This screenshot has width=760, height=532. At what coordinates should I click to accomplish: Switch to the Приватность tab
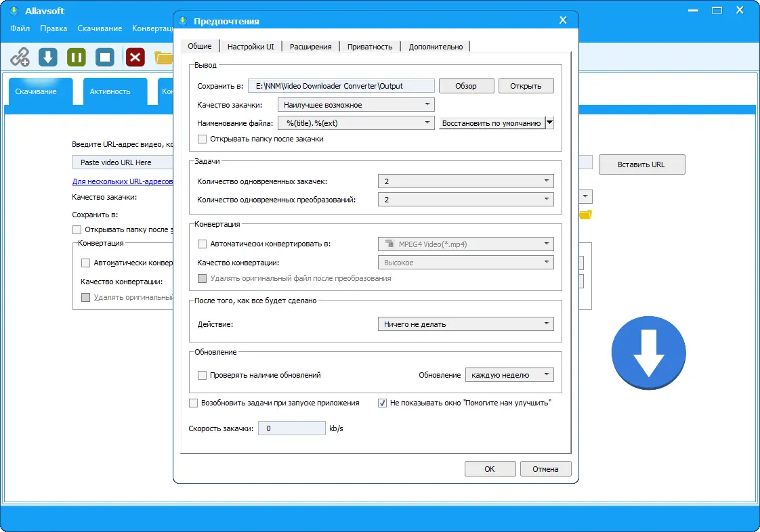(369, 46)
